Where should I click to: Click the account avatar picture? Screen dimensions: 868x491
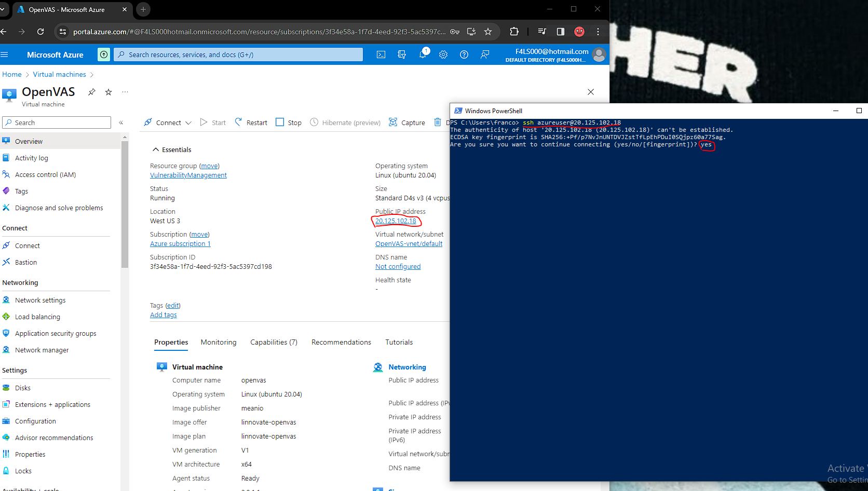599,54
